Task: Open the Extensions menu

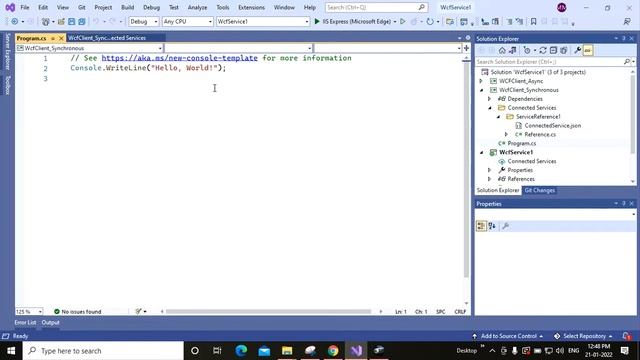Action: (x=251, y=7)
